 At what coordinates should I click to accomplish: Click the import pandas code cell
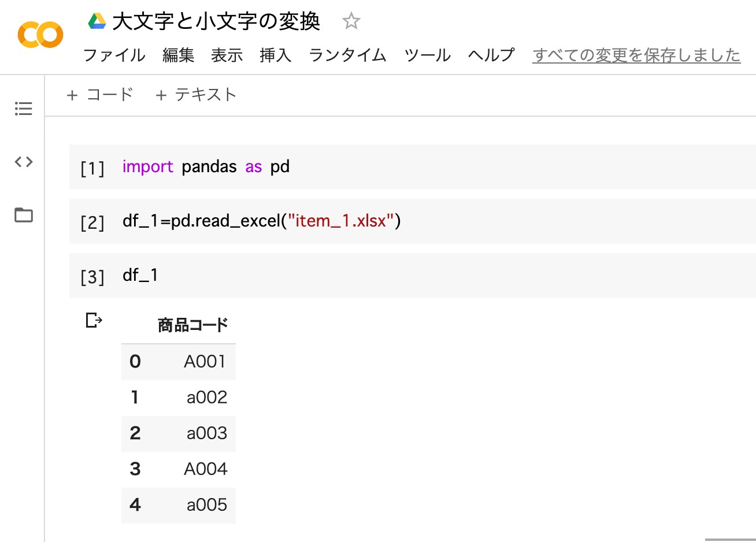tap(405, 167)
